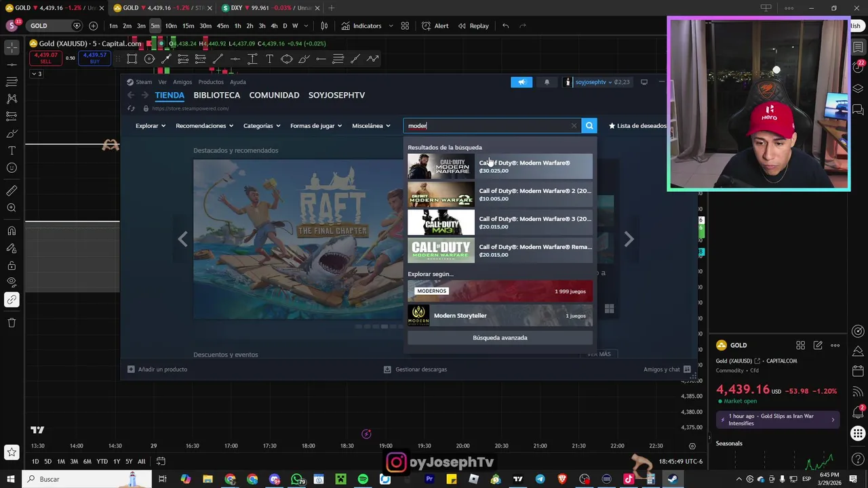Image resolution: width=868 pixels, height=488 pixels.
Task: Clear the Steam search field with X
Action: click(x=574, y=125)
